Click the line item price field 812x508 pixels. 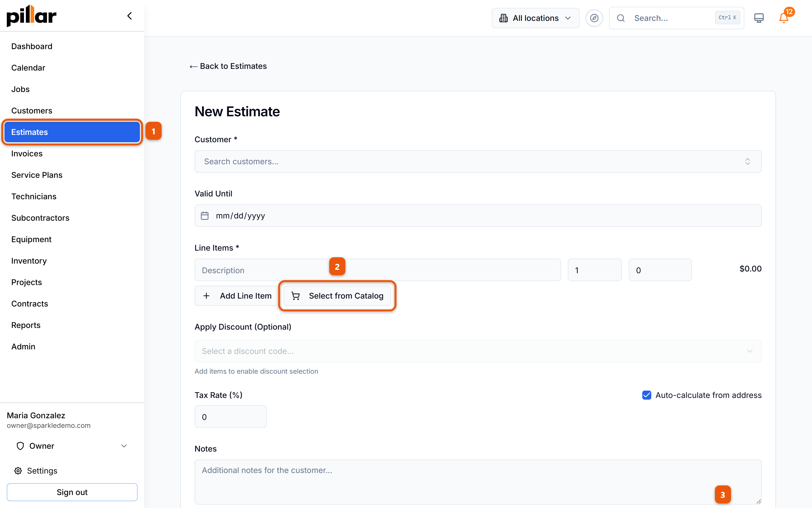(660, 270)
